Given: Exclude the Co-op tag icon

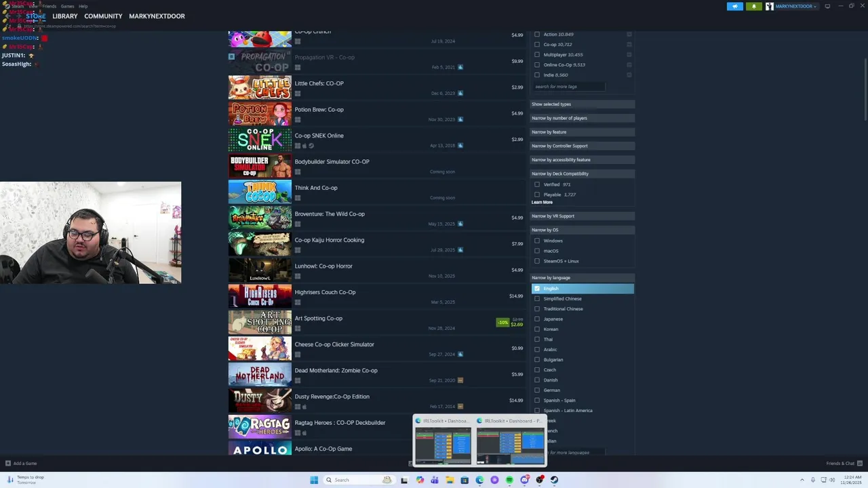Looking at the screenshot, I should (629, 45).
